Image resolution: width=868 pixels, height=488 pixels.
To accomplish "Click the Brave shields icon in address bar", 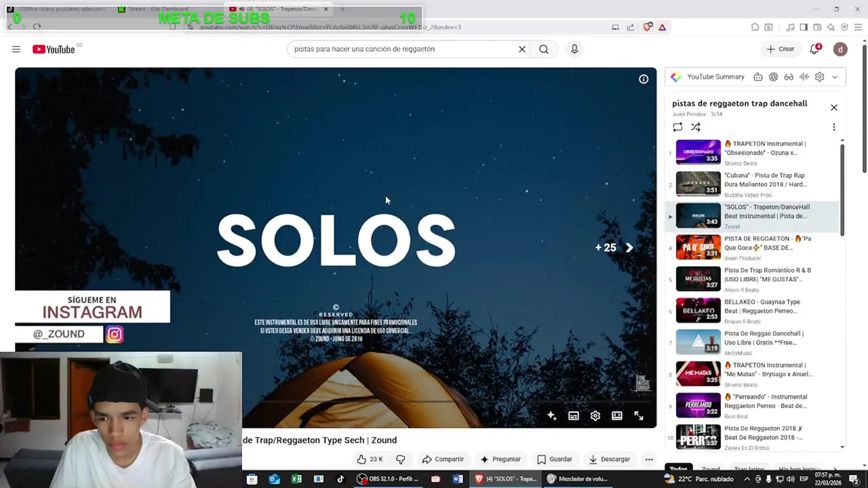I will coord(648,27).
